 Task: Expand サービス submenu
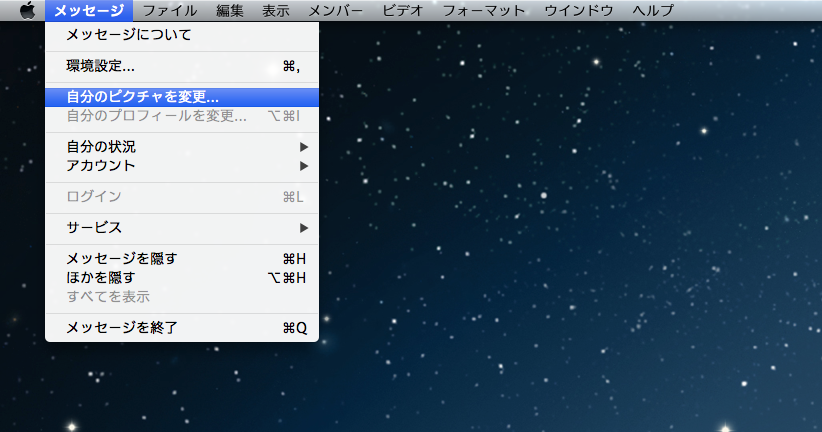[x=182, y=228]
